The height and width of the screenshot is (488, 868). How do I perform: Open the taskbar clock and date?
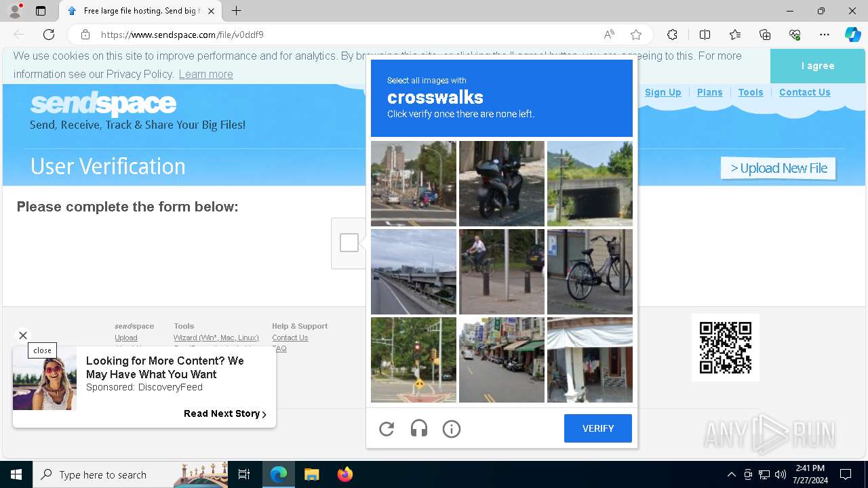810,474
